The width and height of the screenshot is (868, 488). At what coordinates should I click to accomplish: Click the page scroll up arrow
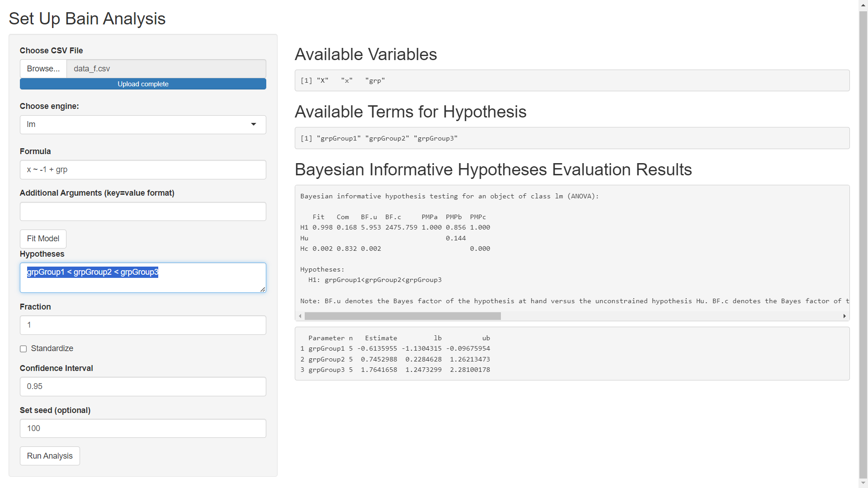tap(863, 5)
